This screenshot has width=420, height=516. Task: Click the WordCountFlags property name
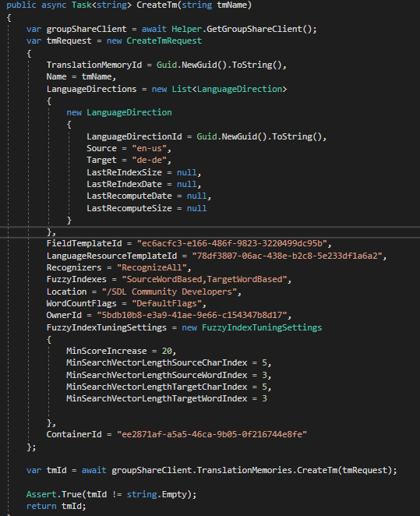[x=81, y=303]
